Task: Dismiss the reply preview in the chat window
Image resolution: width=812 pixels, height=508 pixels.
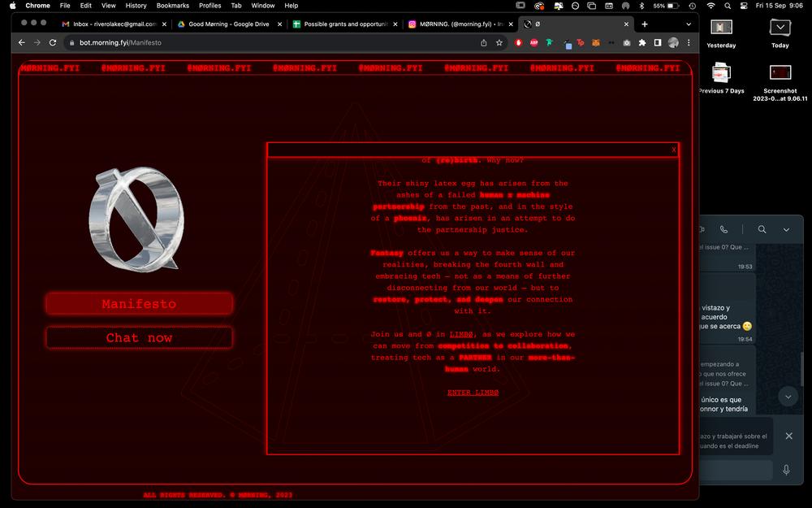Action: point(788,436)
